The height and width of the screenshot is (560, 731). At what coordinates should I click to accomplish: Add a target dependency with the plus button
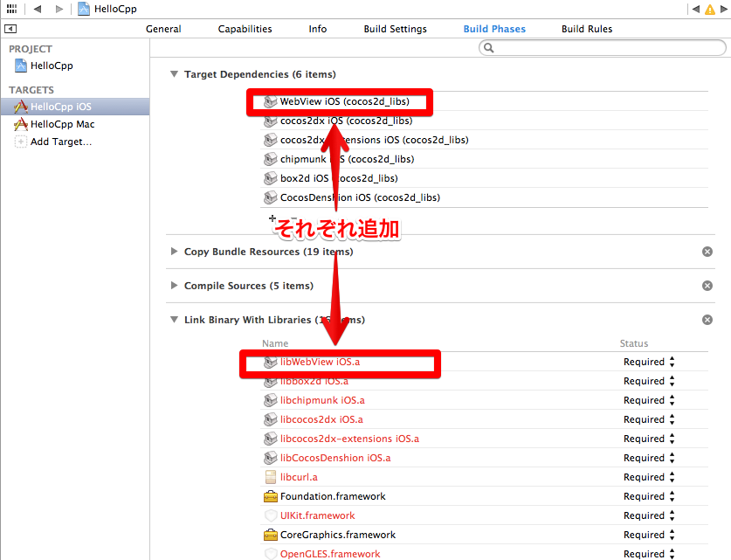(x=272, y=218)
